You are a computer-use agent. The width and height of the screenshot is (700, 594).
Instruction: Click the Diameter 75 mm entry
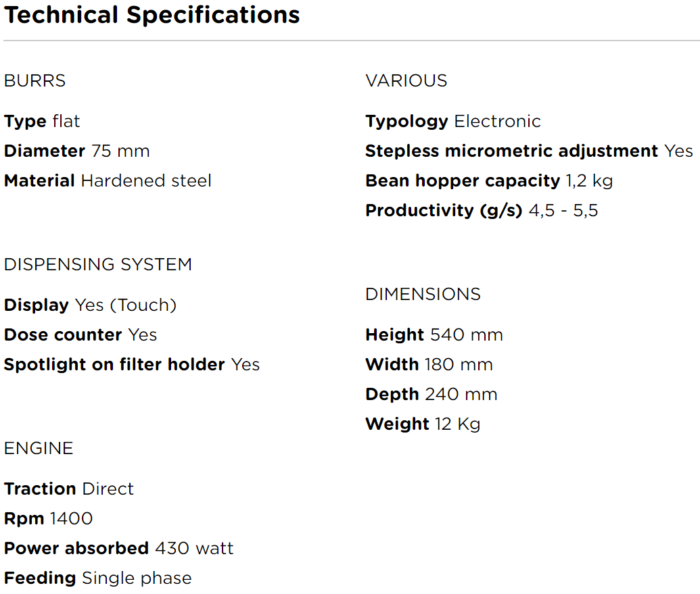76,151
